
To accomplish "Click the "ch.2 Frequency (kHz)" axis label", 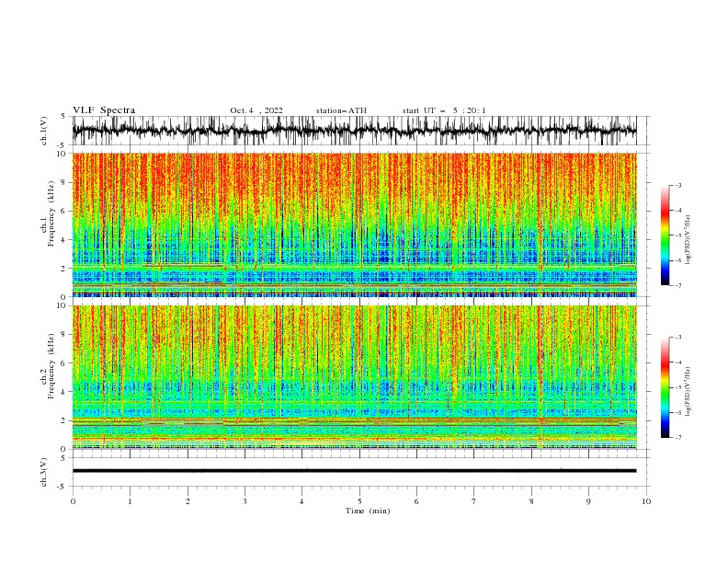I will click(x=49, y=365).
